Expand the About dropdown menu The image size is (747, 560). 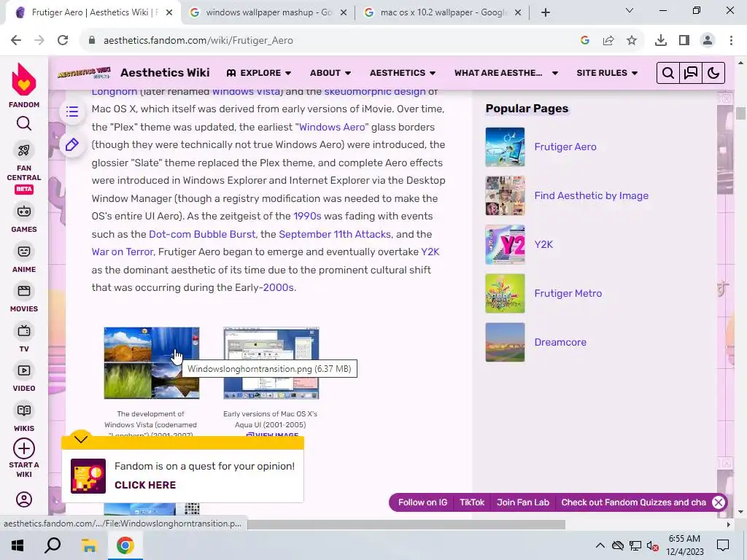point(330,73)
